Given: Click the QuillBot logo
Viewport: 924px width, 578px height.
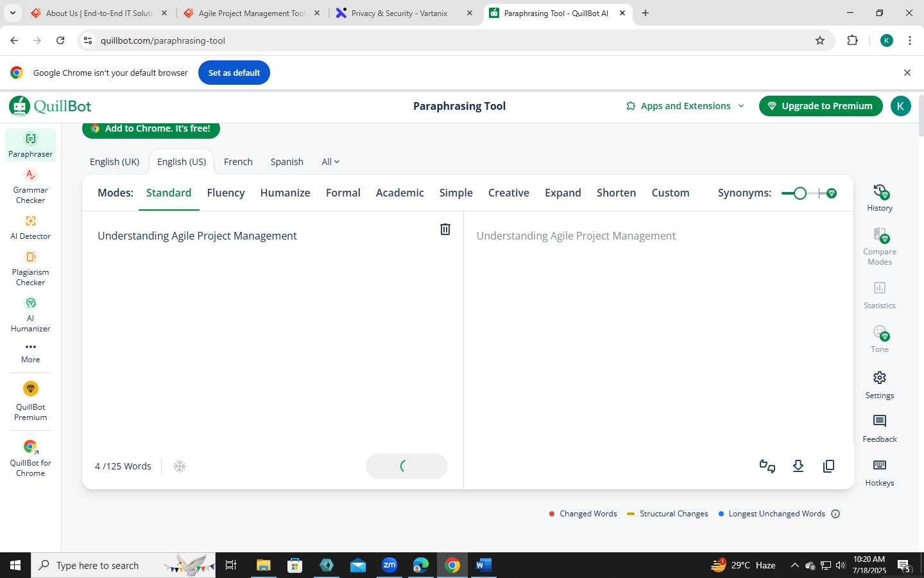Looking at the screenshot, I should tap(50, 106).
